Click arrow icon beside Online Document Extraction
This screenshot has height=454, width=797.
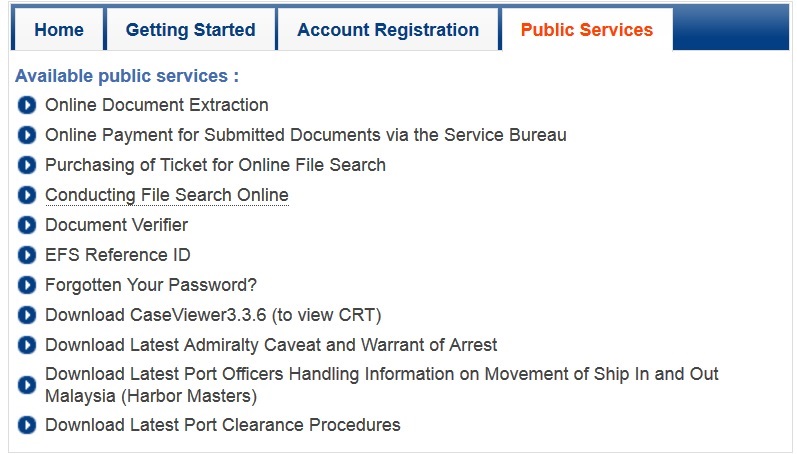click(x=27, y=105)
